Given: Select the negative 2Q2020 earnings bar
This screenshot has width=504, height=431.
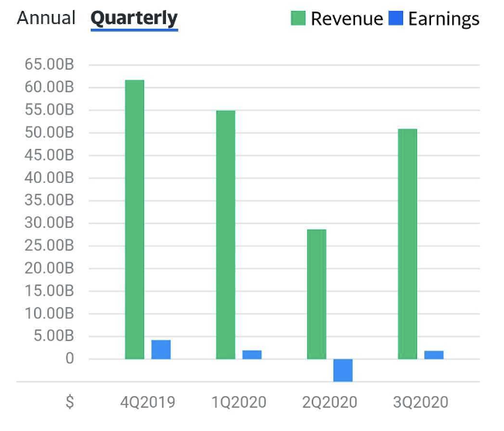Looking at the screenshot, I should pyautogui.click(x=343, y=370).
